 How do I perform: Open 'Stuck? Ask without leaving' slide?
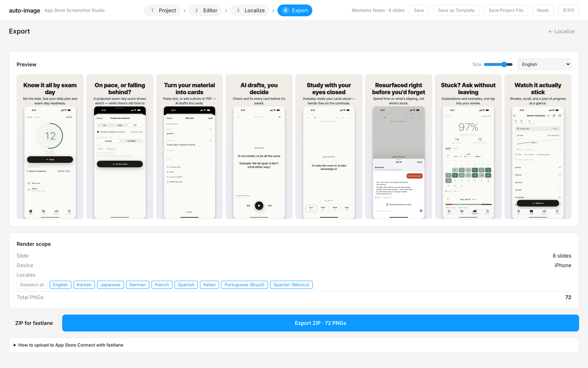click(468, 146)
